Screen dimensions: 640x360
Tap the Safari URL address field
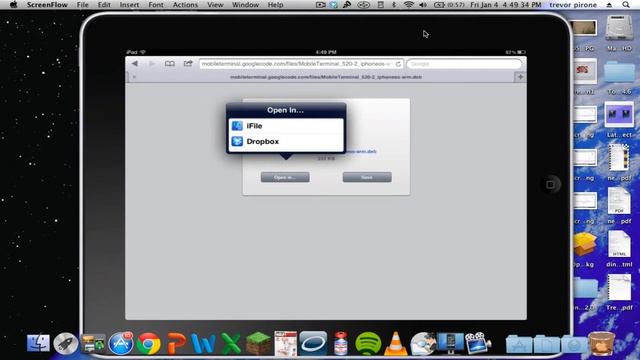point(301,64)
